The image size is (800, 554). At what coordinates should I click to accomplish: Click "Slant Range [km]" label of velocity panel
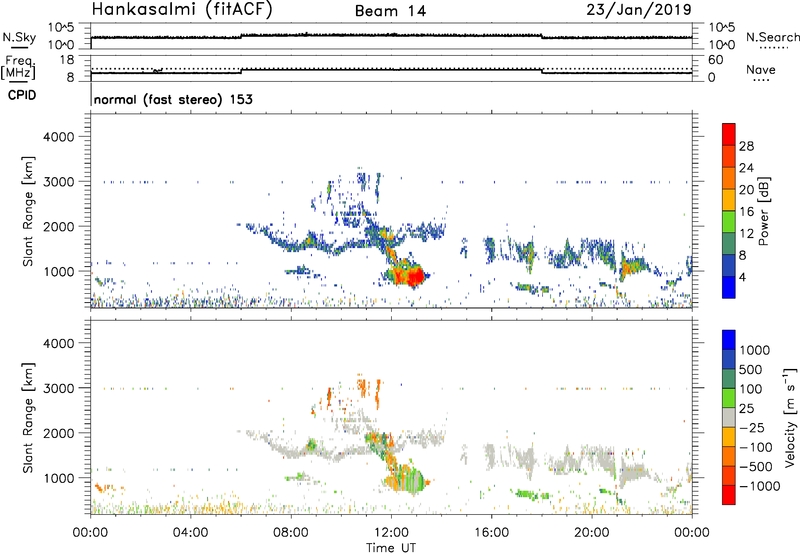pos(28,418)
